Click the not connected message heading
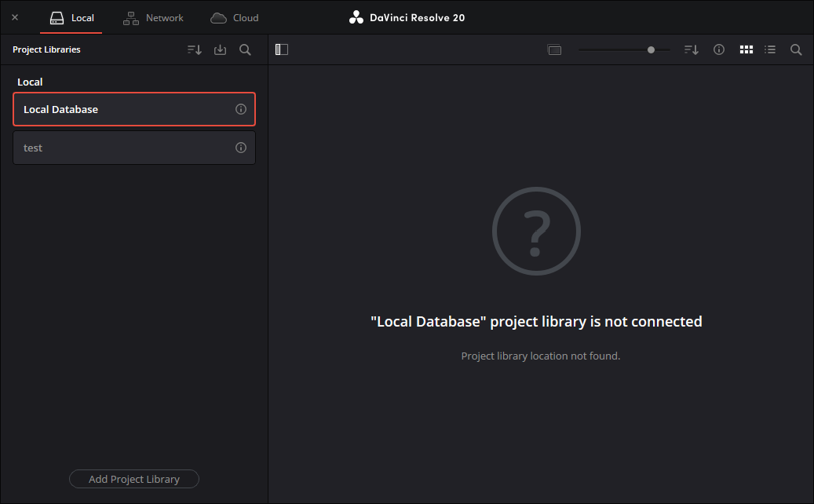Image resolution: width=814 pixels, height=504 pixels. (536, 321)
